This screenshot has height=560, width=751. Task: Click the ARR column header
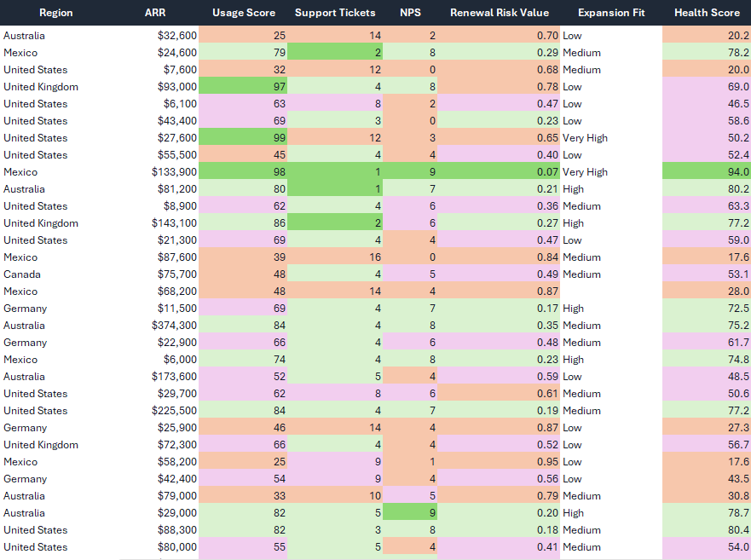[x=155, y=13]
